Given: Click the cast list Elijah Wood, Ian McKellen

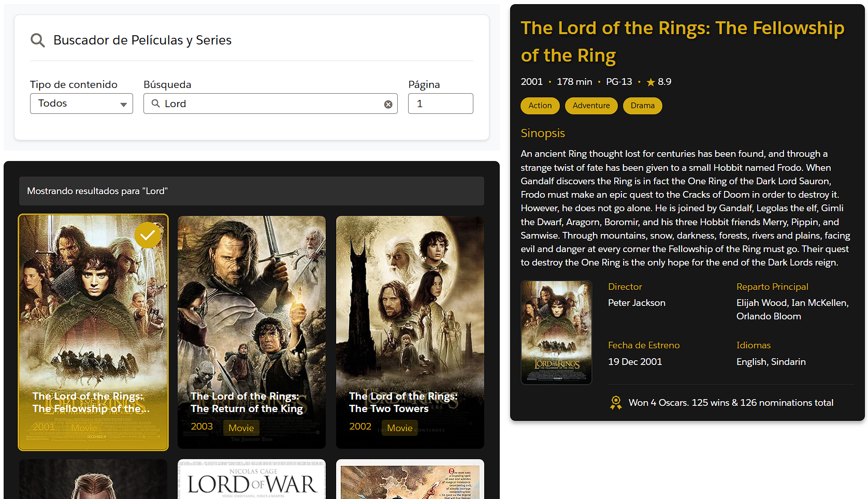Looking at the screenshot, I should coord(792,310).
